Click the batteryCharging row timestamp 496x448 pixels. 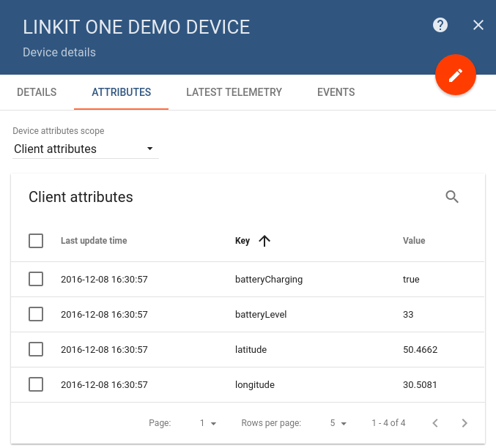[x=104, y=280]
